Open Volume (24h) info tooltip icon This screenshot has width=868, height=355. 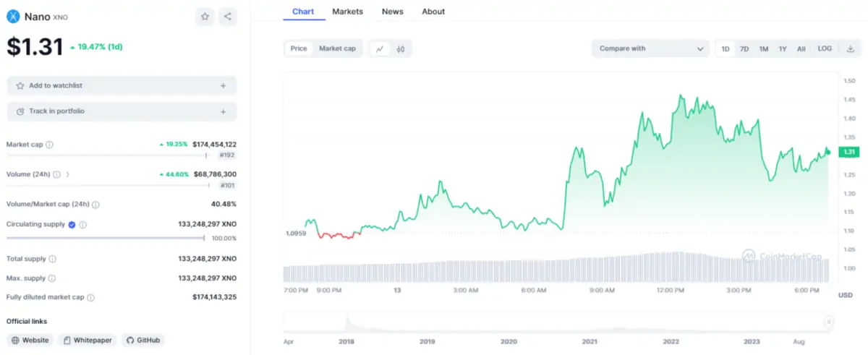tap(57, 174)
